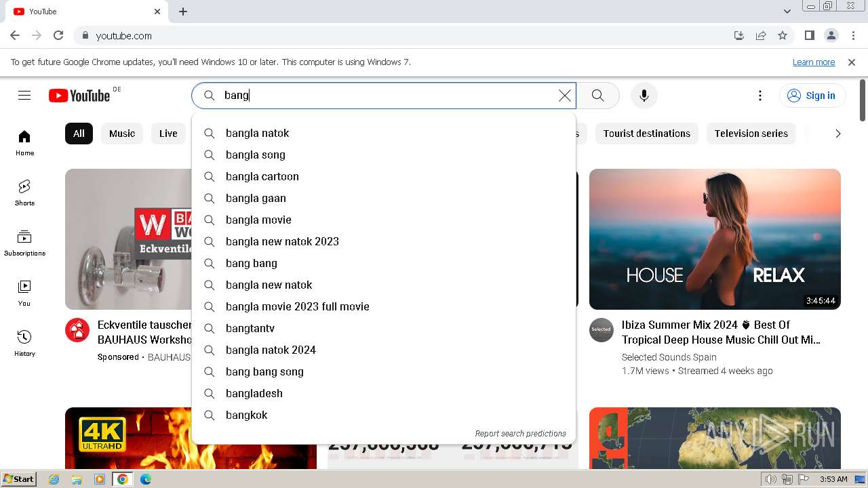
Task: Choose suggestion 'bangla new natok'
Action: [384, 285]
